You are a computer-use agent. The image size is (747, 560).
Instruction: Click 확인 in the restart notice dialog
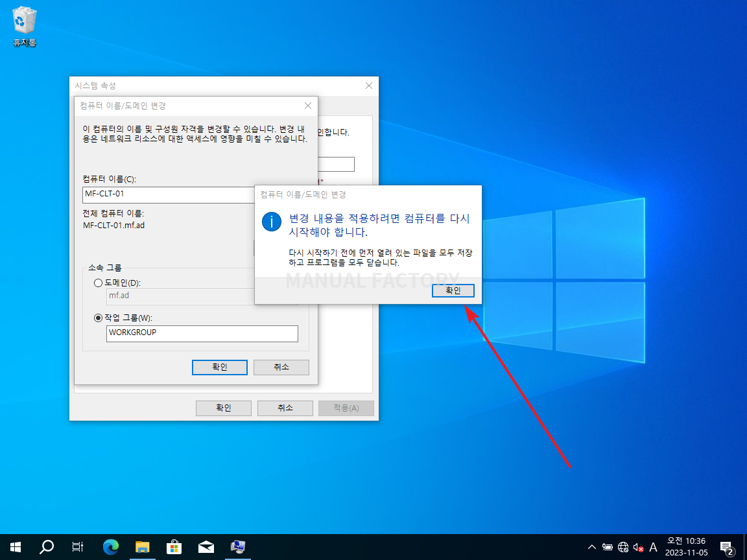coord(453,290)
